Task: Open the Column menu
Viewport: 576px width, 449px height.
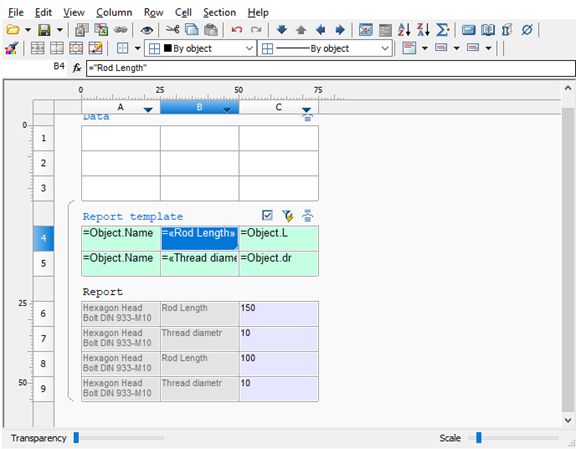Action: click(x=114, y=12)
